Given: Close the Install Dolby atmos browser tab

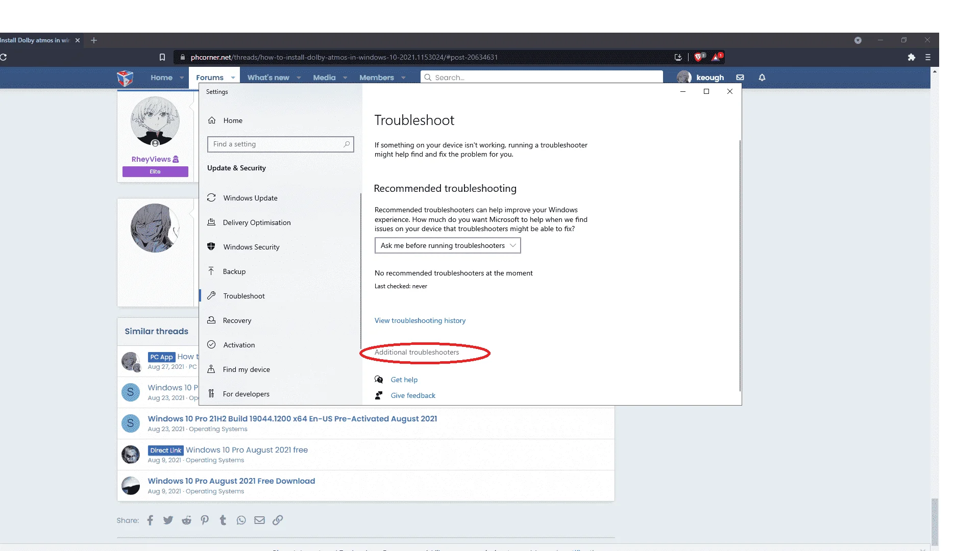Looking at the screenshot, I should 78,40.
